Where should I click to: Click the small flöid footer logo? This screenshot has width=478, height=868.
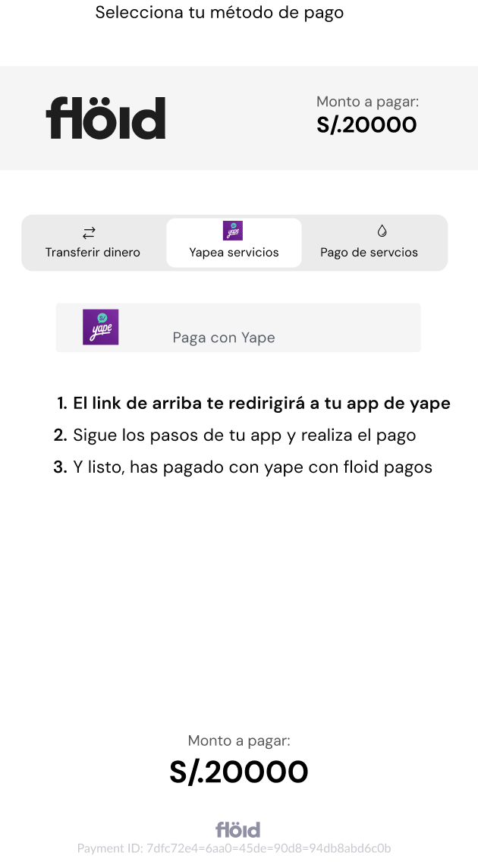pos(238,829)
